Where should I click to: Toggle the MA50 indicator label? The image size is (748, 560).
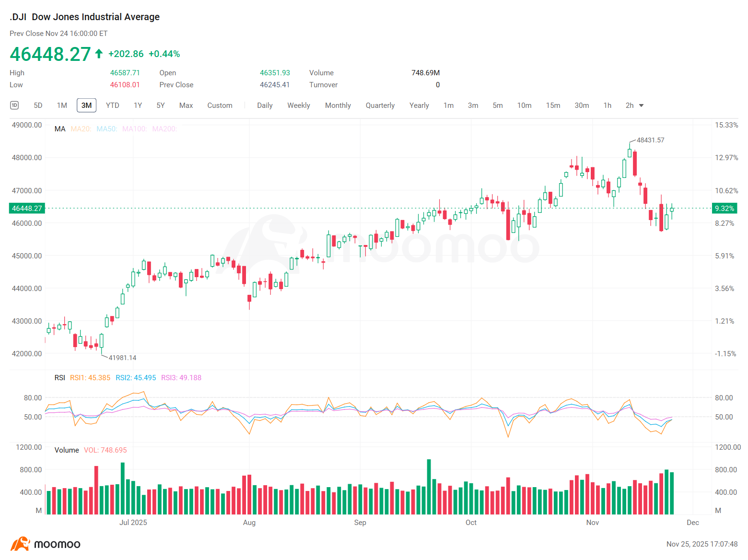[106, 129]
